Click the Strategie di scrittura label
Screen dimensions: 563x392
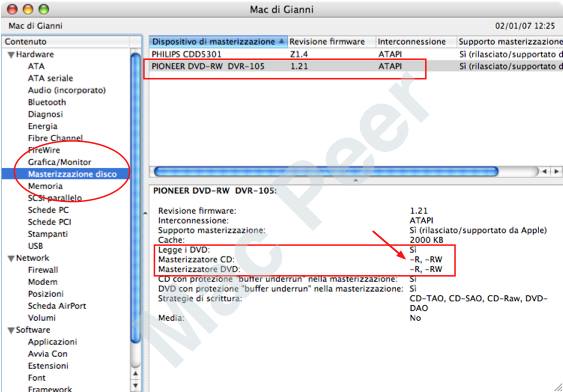(x=200, y=299)
